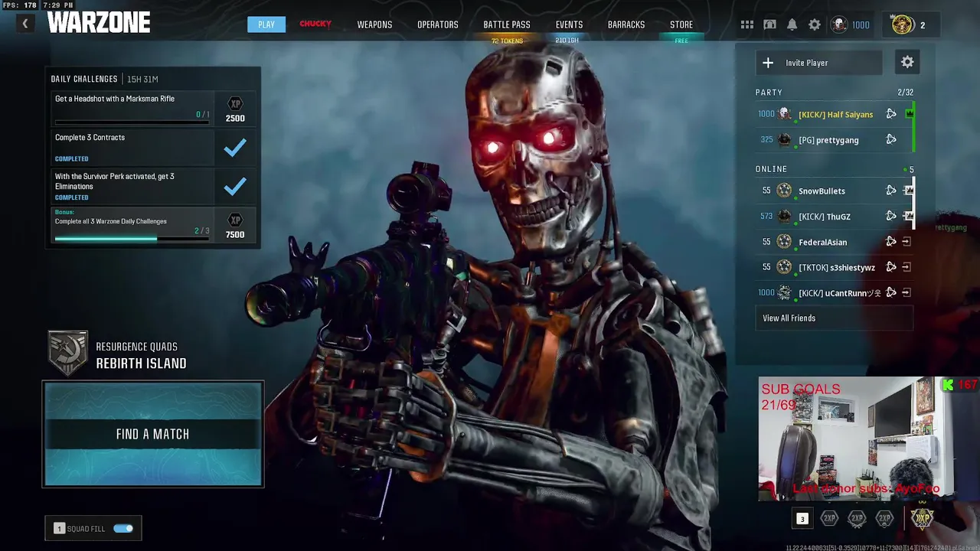Click the token count box showing 3
980x551 pixels.
coord(802,519)
